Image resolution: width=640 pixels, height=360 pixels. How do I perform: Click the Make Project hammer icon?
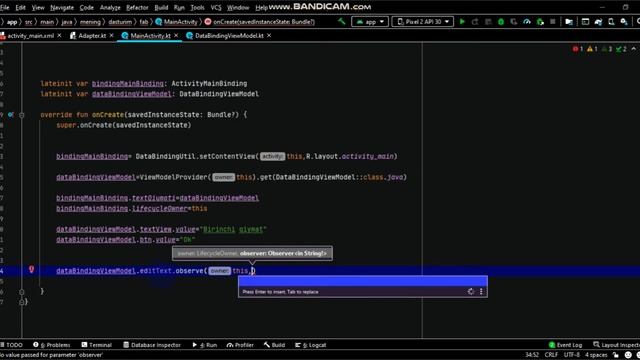pos(342,22)
